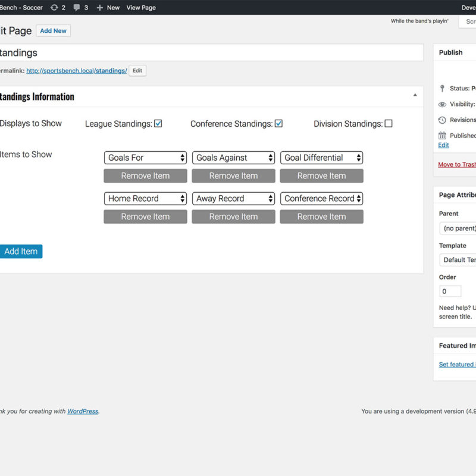The width and height of the screenshot is (476, 476).
Task: Click the plus New icon in admin bar
Action: coord(99,8)
